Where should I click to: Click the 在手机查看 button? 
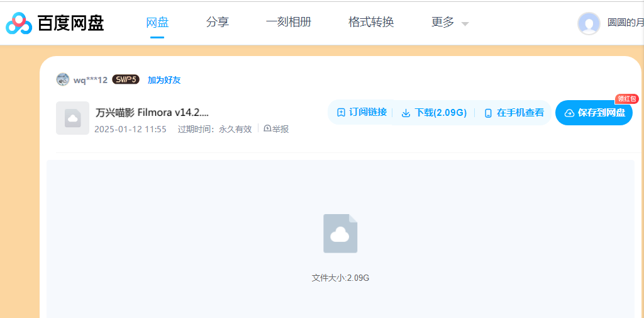click(x=514, y=113)
